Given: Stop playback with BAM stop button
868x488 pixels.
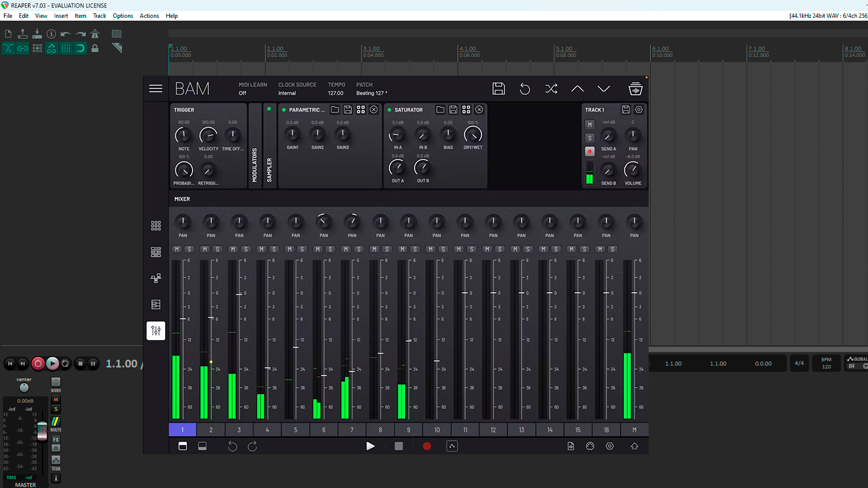Looking at the screenshot, I should tap(398, 446).
